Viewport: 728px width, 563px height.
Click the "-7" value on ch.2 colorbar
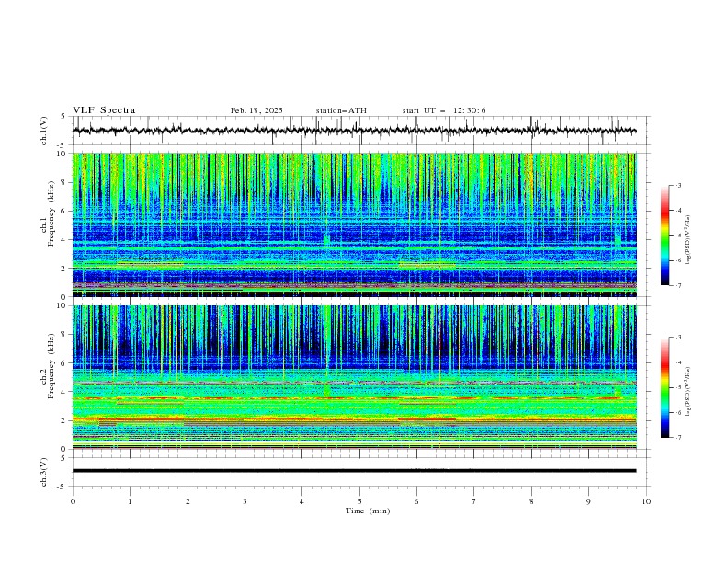(x=677, y=437)
